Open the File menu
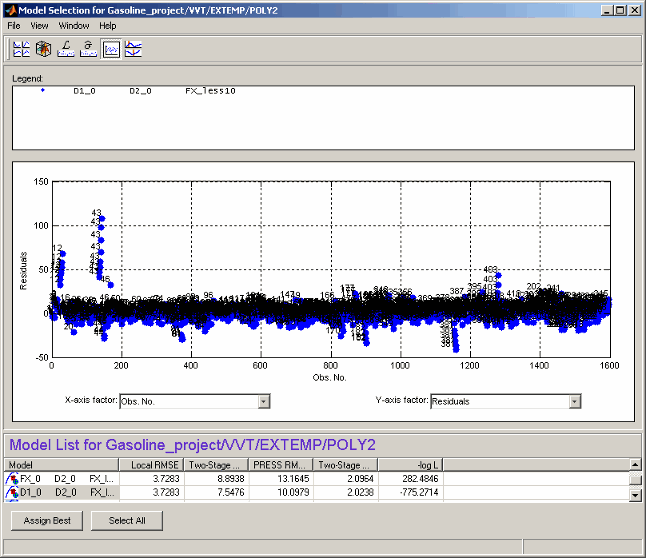 pos(14,25)
